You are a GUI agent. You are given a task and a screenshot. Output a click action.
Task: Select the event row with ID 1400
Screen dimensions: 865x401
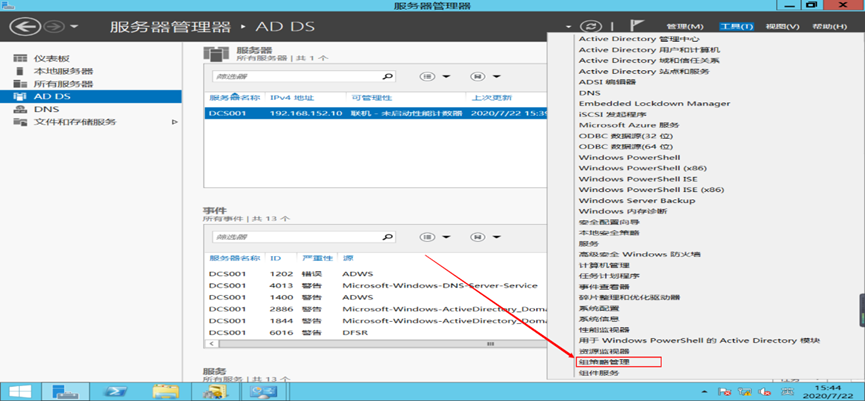[376, 297]
